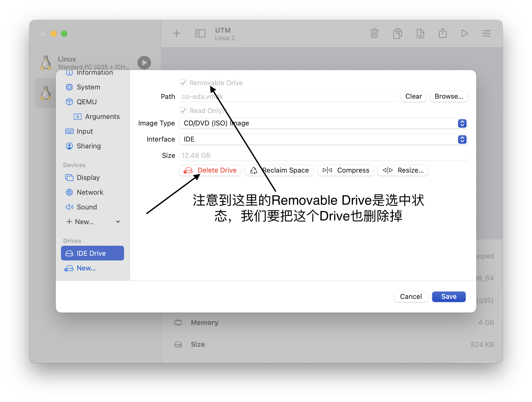The height and width of the screenshot is (402, 532).
Task: Start Linux VM with round play button
Action: coord(144,63)
